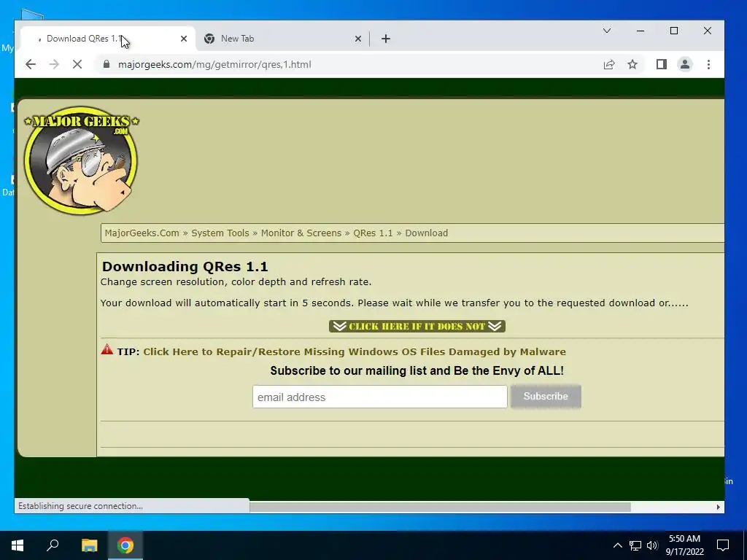Click the horizontal page scrollbar

tap(440, 507)
